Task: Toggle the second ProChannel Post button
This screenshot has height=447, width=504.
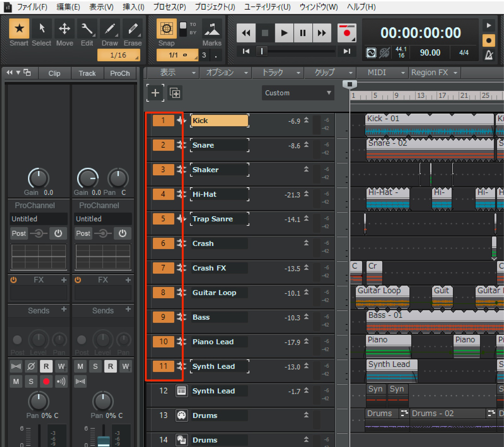Action: pyautogui.click(x=83, y=233)
